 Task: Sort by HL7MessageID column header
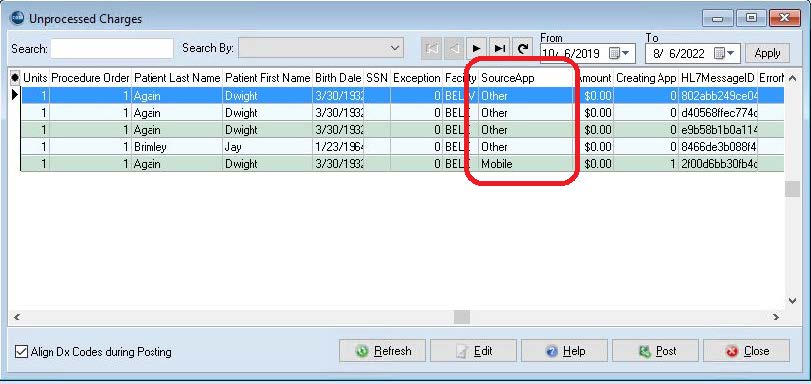(717, 78)
